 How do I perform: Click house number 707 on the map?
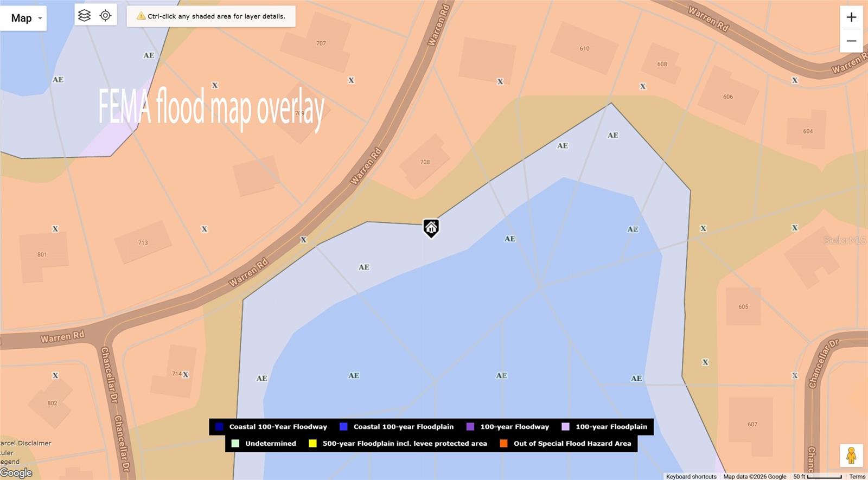[x=321, y=43]
